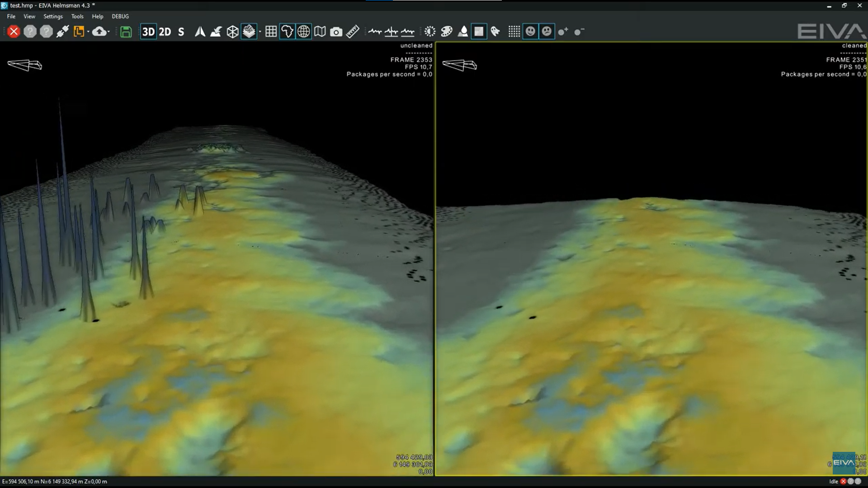Screen dimensions: 868x488
Task: Toggle the smiley face filter button
Action: point(530,32)
